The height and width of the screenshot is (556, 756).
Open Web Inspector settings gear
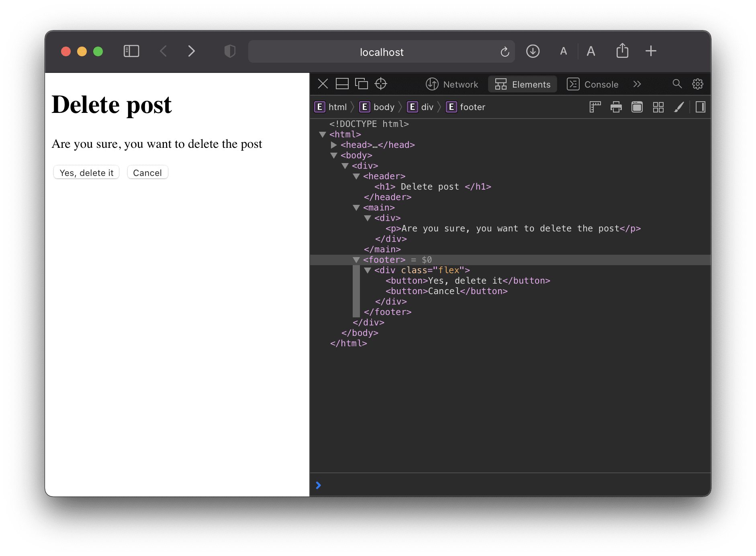coord(698,84)
